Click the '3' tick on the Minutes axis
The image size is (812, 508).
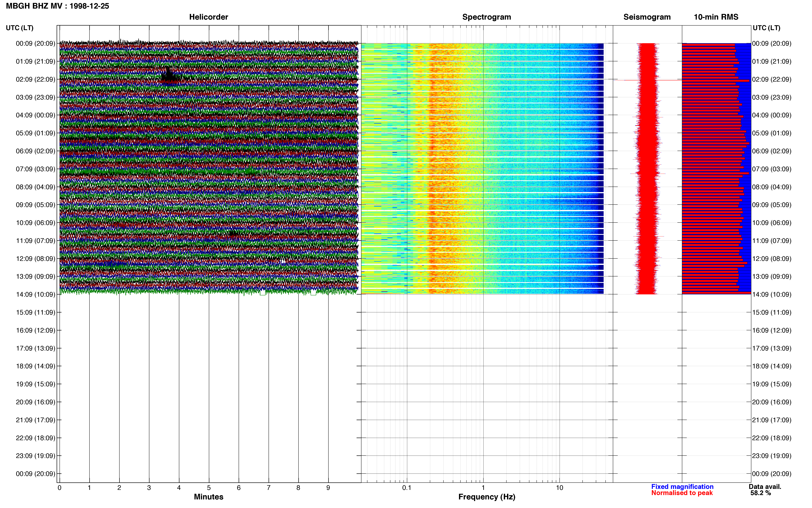[x=149, y=488]
